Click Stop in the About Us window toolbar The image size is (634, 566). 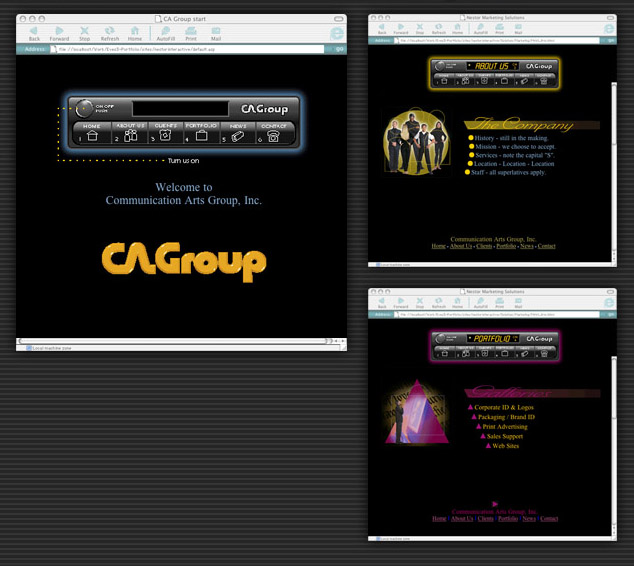tap(420, 29)
